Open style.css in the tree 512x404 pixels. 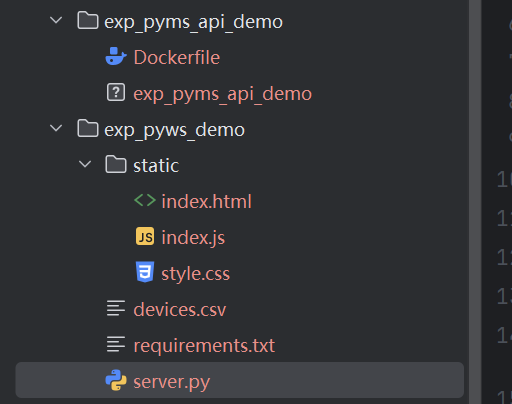[x=196, y=274]
